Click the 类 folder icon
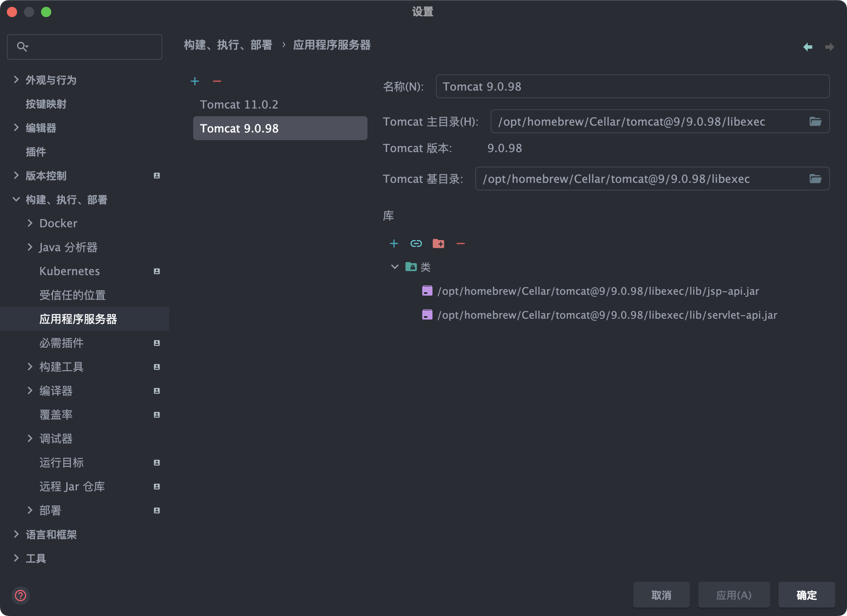This screenshot has width=847, height=616. click(411, 267)
